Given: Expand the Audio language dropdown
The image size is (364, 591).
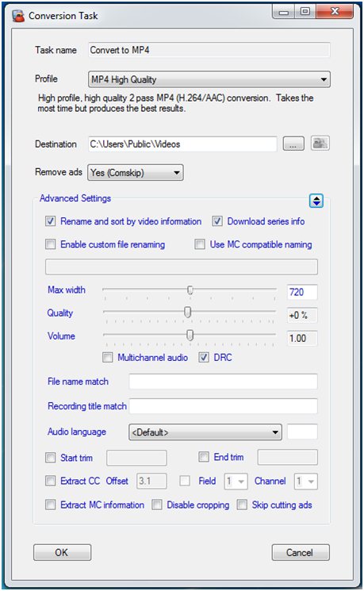Looking at the screenshot, I should [205, 432].
